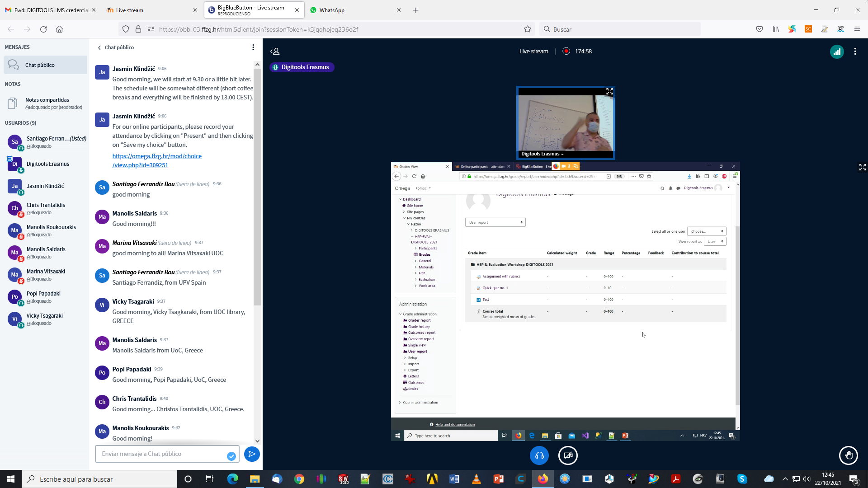Open Notas compartidas shared notes
The width and height of the screenshot is (868, 488).
47,100
